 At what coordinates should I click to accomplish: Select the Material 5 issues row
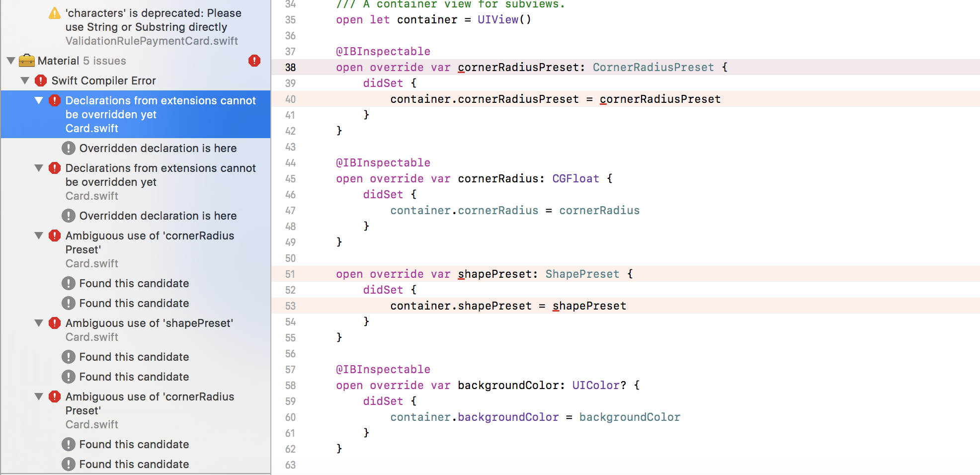[x=136, y=61]
